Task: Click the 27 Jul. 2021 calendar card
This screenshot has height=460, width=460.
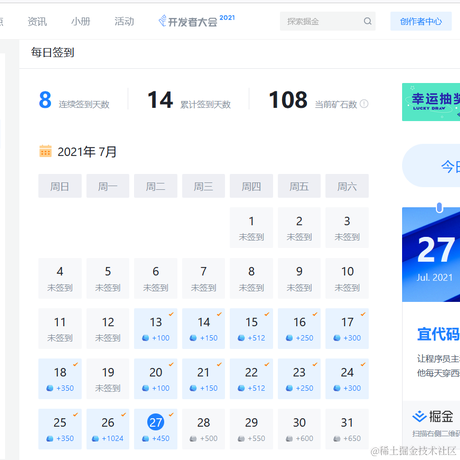Action: point(431,254)
